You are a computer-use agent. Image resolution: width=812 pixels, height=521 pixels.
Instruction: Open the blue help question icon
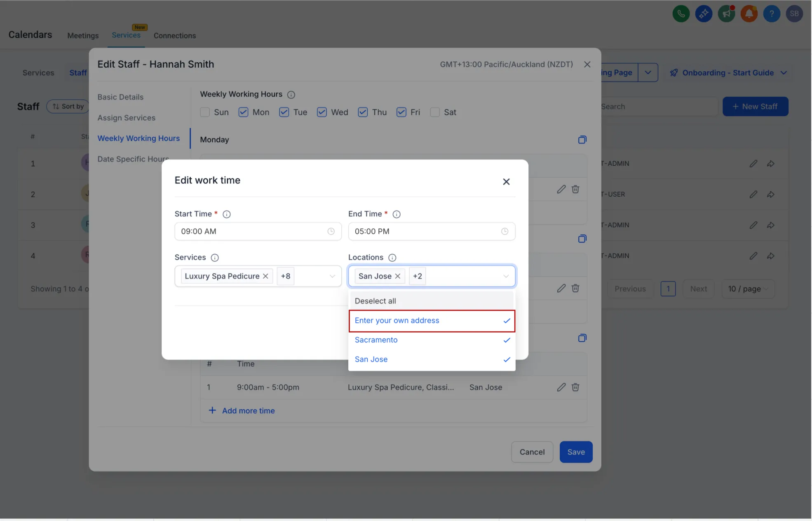click(772, 14)
